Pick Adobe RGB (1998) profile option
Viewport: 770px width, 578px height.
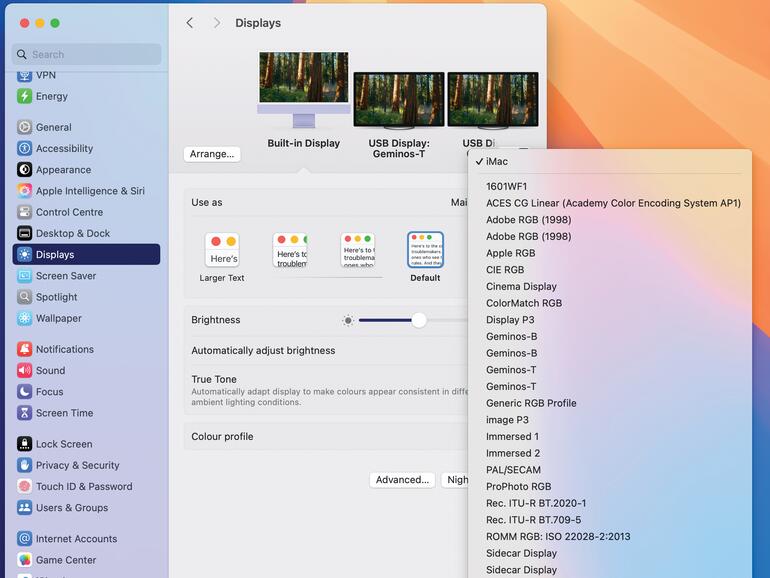pos(528,220)
